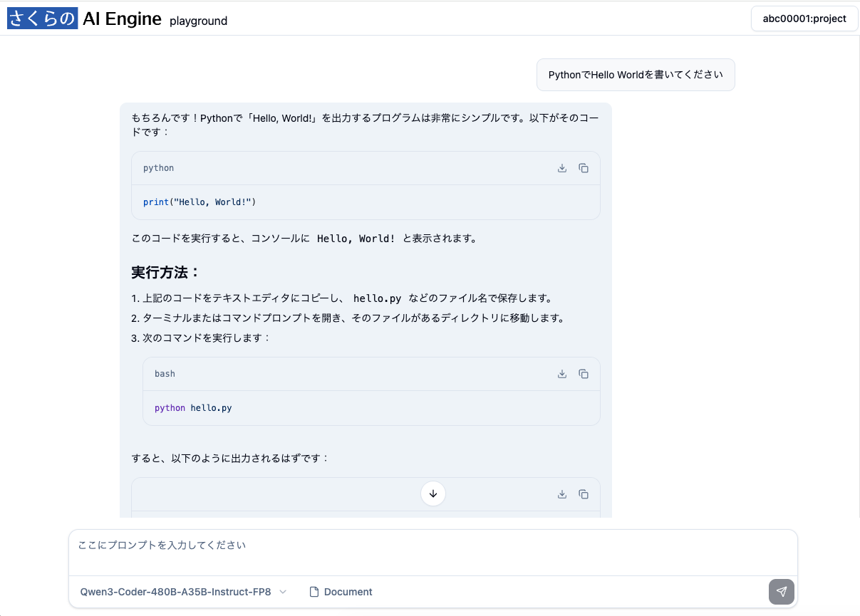Click the Document attachment button
The image size is (860, 616).
click(341, 592)
